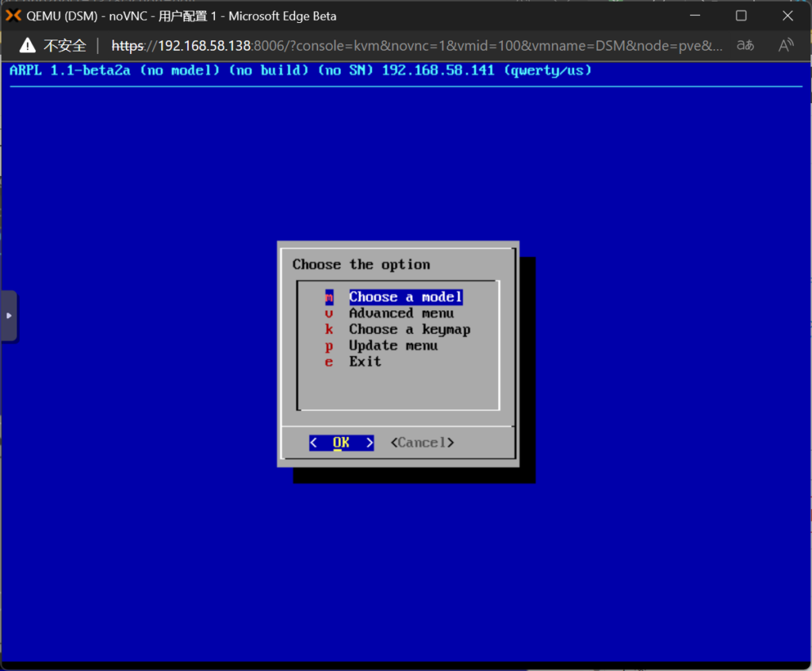Pick the 'Choose a keymap' entry
The height and width of the screenshot is (671, 812).
(x=409, y=329)
